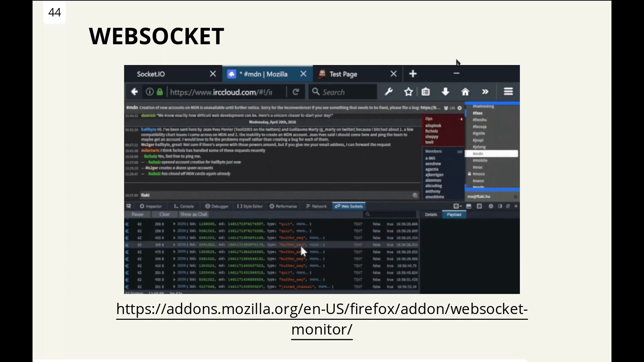Click member ajkerrigan in list
The image size is (644, 362).
[434, 175]
